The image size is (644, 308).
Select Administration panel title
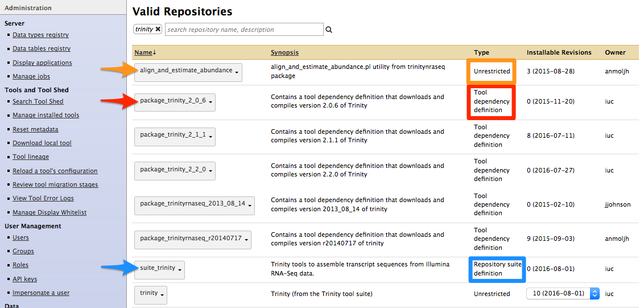click(x=28, y=8)
